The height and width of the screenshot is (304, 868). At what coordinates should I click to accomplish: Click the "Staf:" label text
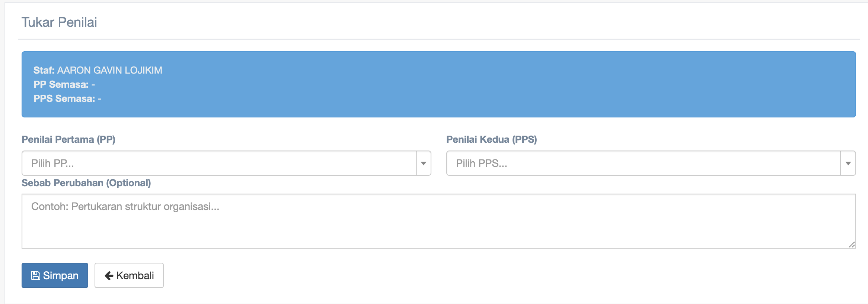pyautogui.click(x=44, y=70)
